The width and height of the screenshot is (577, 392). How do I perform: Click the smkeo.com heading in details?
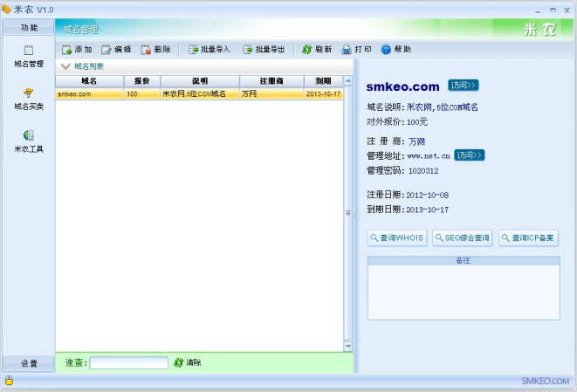click(402, 86)
